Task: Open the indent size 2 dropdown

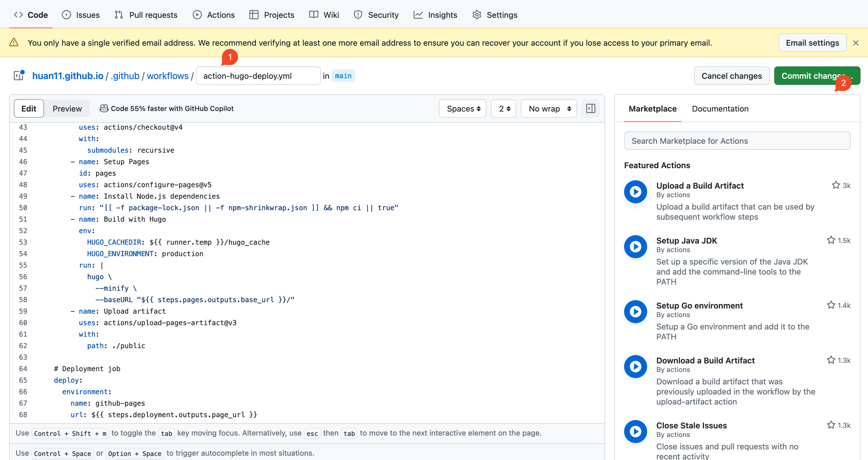Action: (504, 108)
